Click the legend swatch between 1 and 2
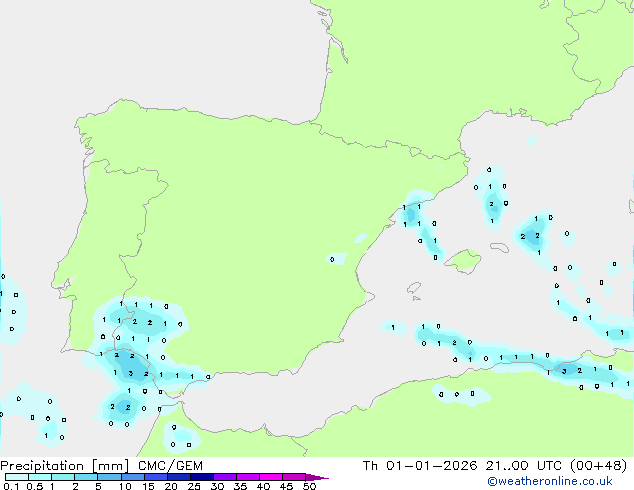Viewport: 634px width, 490px height. (63, 478)
